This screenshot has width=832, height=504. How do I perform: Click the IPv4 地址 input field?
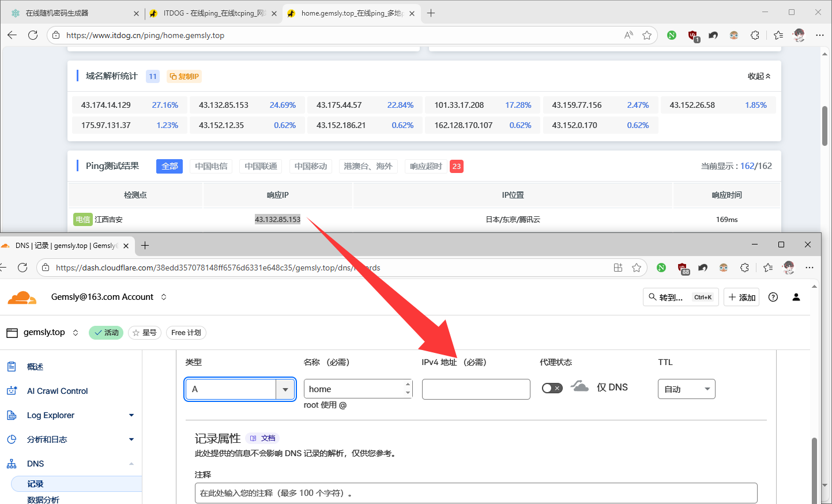point(476,389)
